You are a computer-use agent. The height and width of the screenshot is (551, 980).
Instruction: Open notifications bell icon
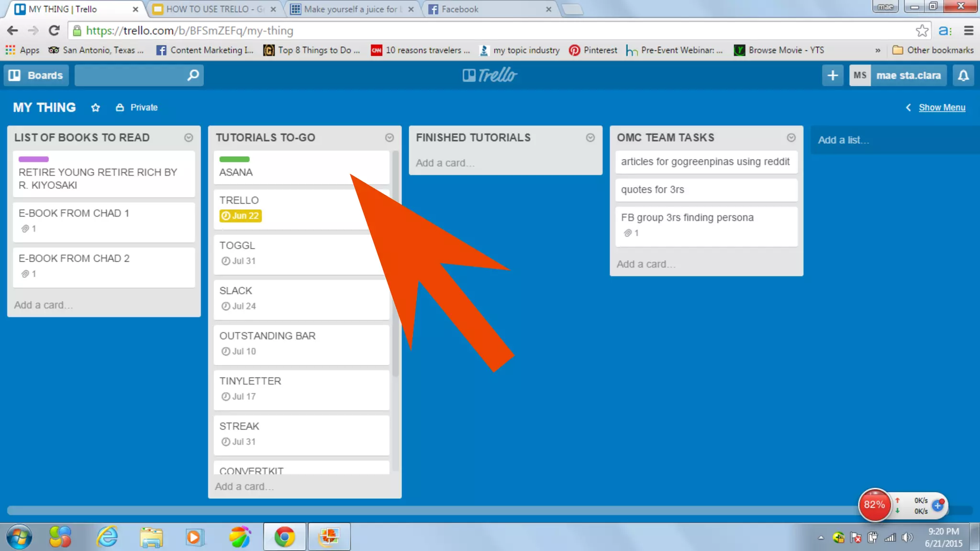[x=963, y=75]
